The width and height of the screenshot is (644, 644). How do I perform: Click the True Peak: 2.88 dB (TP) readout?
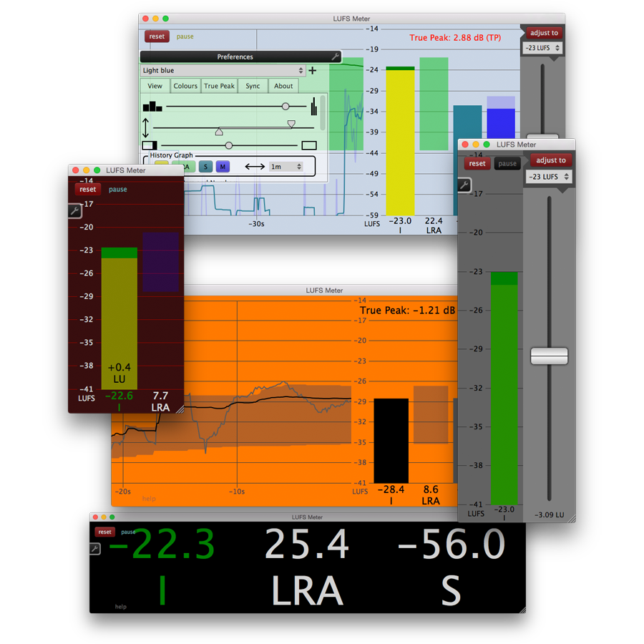[x=455, y=38]
